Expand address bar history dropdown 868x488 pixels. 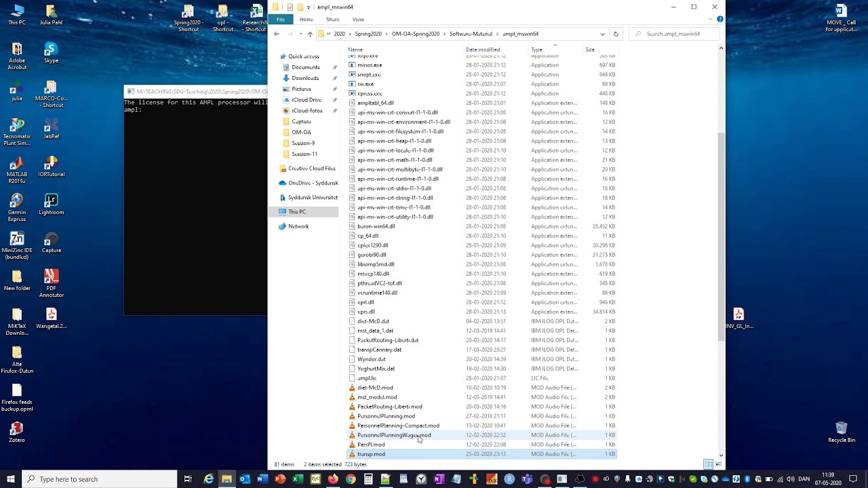[602, 34]
